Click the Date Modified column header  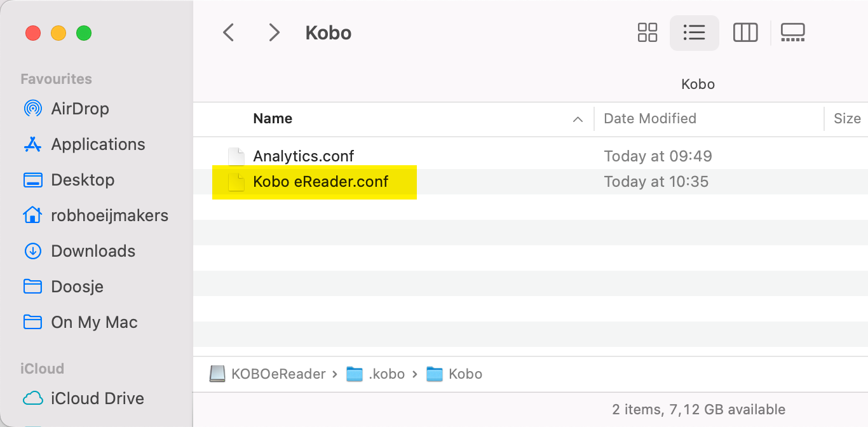tap(649, 119)
